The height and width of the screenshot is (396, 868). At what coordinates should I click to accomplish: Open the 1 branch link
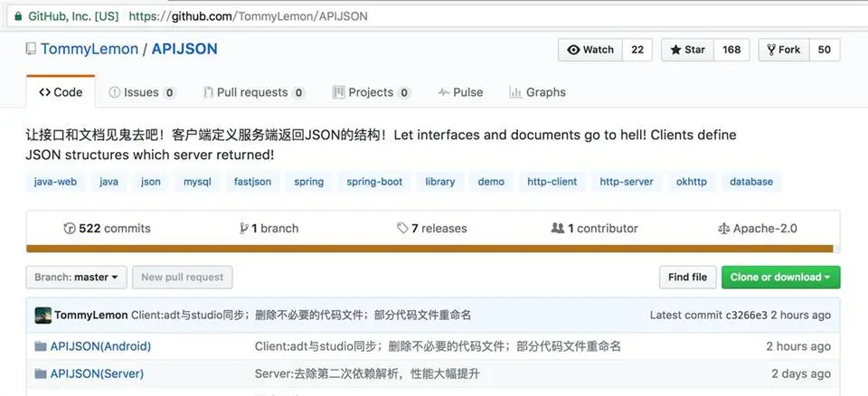tap(269, 228)
